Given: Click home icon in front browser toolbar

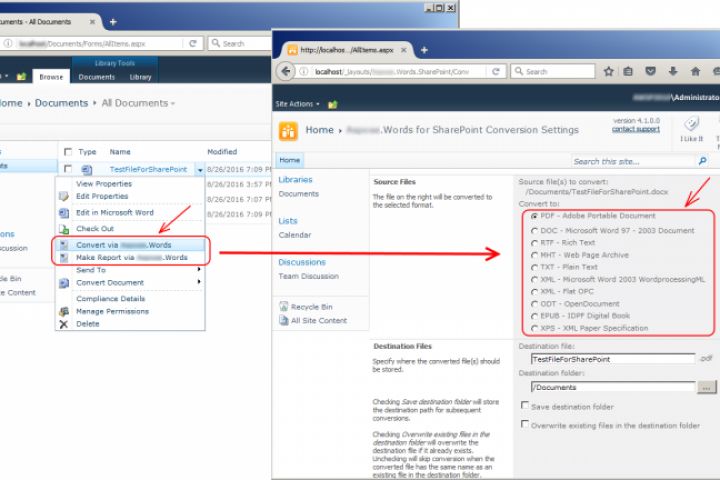Looking at the screenshot, I should point(695,71).
